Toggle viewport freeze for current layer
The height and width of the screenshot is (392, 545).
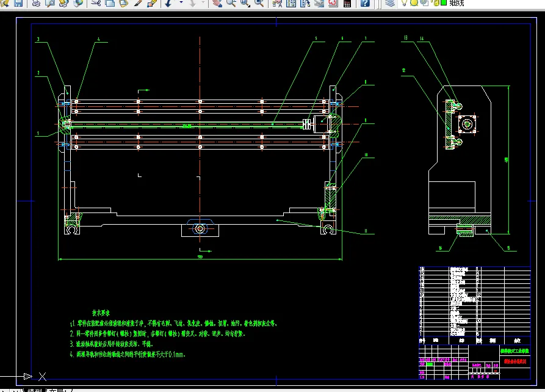[424, 3]
